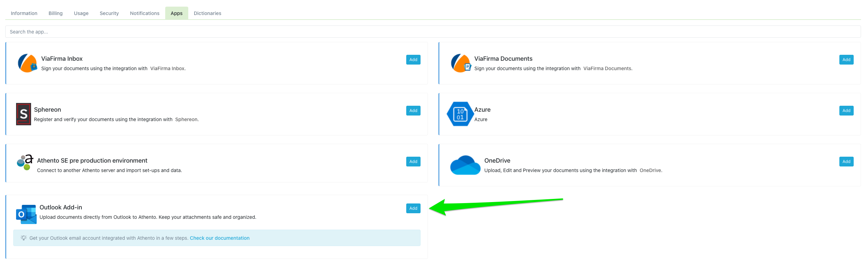Select the Apps tab
868x275 pixels.
click(x=177, y=13)
